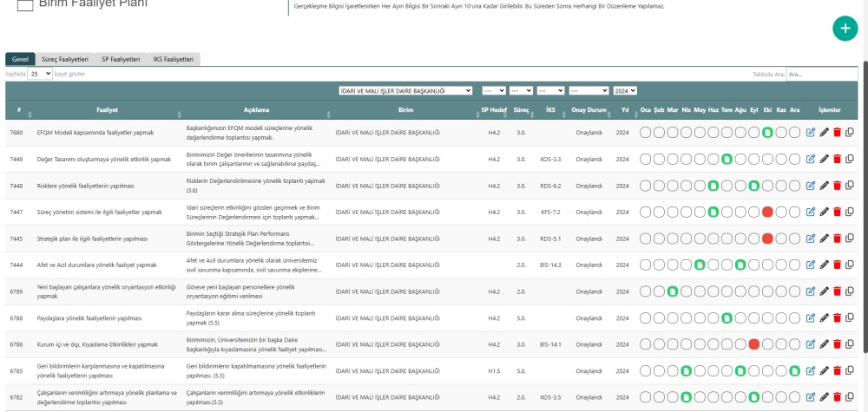
Task: Sort the table by Faaliyet column
Action: click(107, 111)
